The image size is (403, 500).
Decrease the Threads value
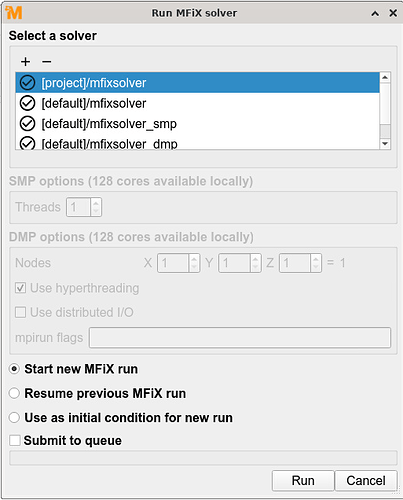coord(96,212)
